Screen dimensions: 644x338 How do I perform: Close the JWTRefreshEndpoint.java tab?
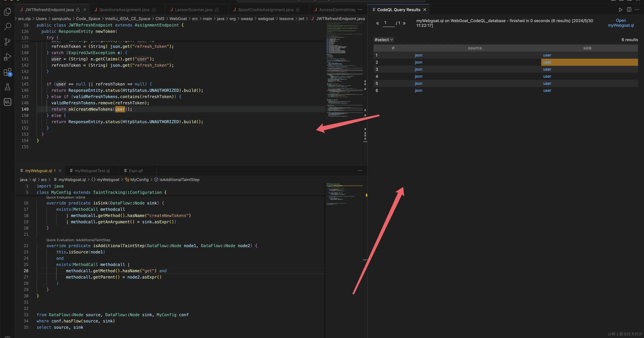click(x=85, y=10)
